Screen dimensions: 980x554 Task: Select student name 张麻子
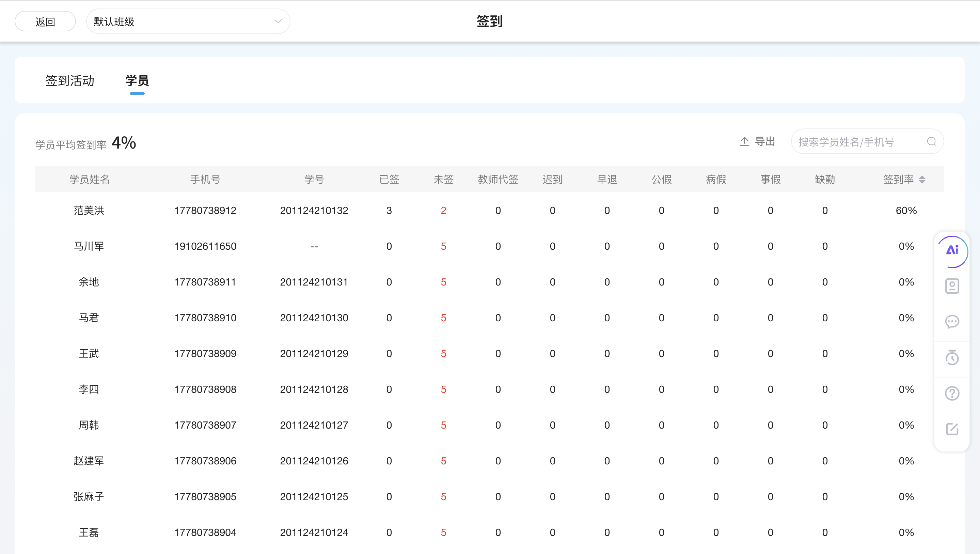89,497
